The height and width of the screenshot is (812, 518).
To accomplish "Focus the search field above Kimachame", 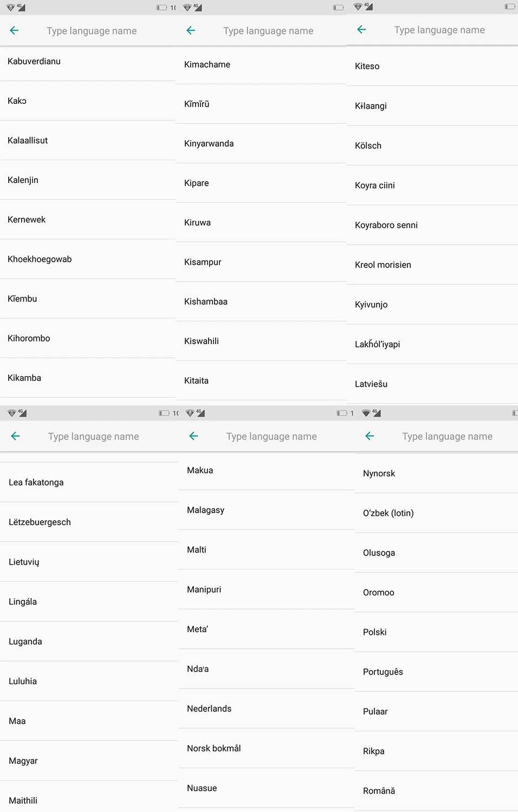I will [x=268, y=31].
